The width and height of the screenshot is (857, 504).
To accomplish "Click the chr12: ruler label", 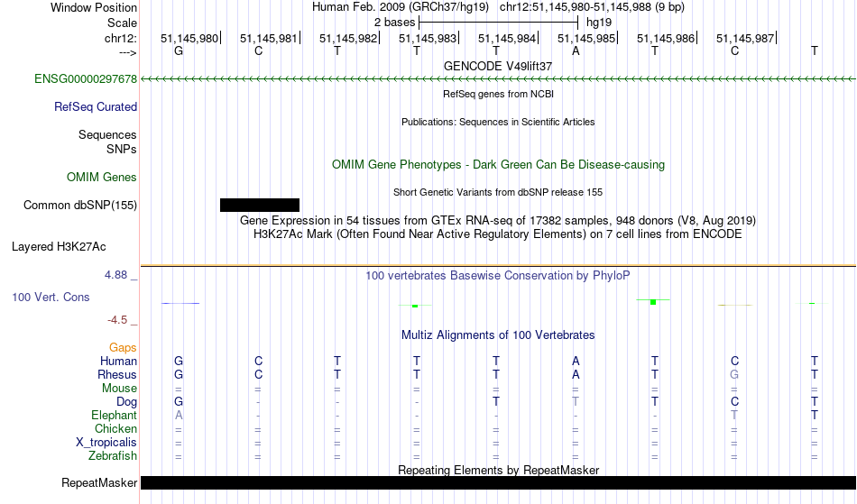I will coord(121,38).
